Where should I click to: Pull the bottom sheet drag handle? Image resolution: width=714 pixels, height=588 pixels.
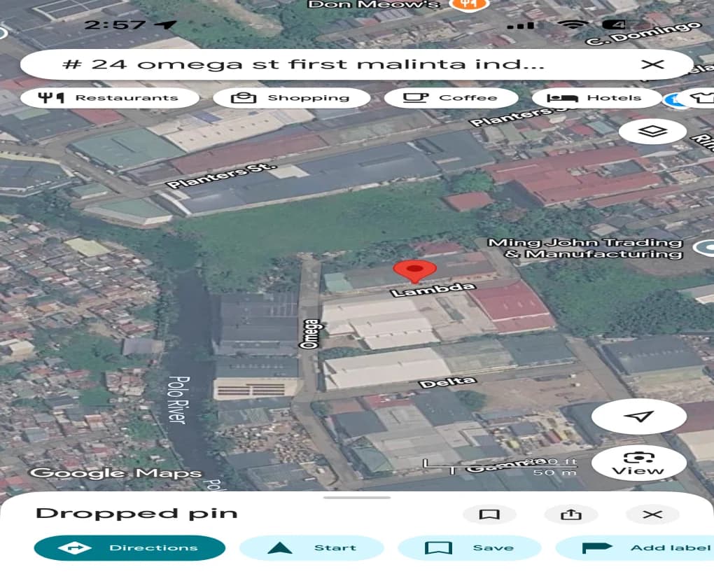(x=356, y=498)
